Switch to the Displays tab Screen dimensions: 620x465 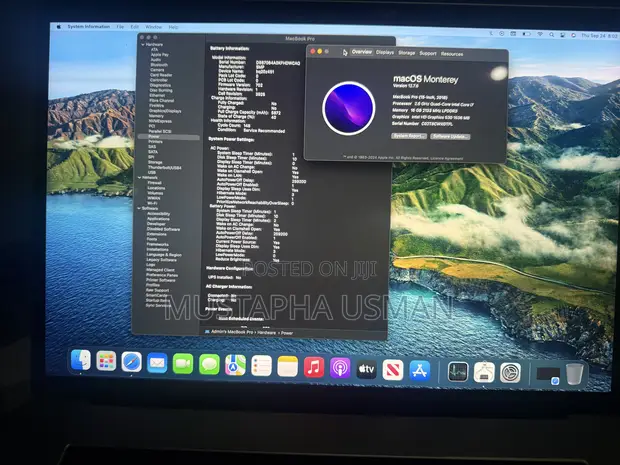(x=385, y=52)
